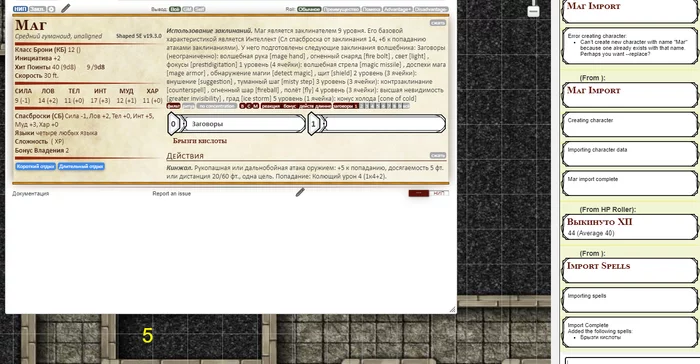Screen dimensions: 700x364
Task: Click the Длительный отдых button
Action: point(81,166)
